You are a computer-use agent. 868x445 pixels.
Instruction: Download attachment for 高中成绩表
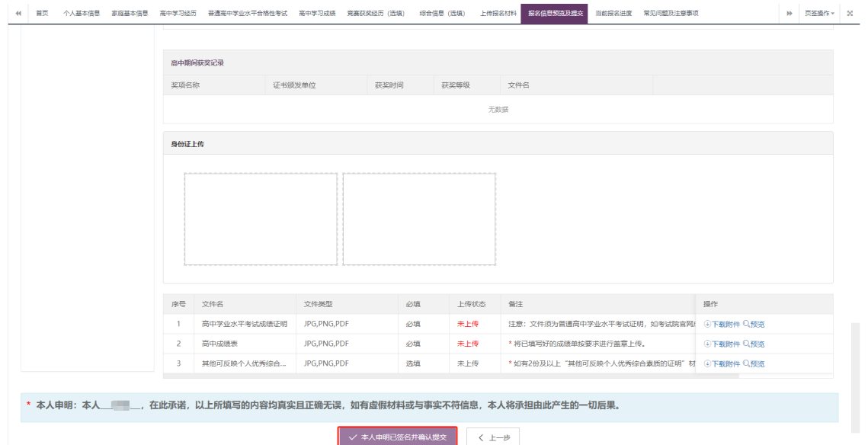tap(721, 344)
